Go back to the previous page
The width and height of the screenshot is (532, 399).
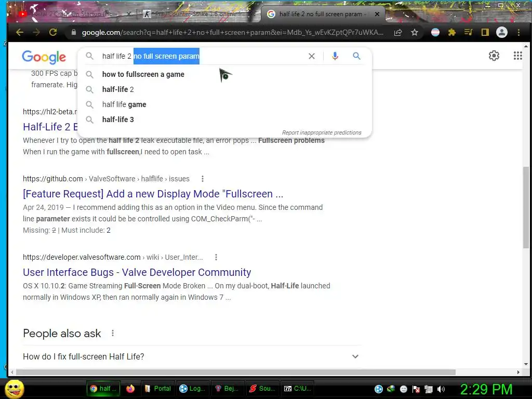click(20, 32)
